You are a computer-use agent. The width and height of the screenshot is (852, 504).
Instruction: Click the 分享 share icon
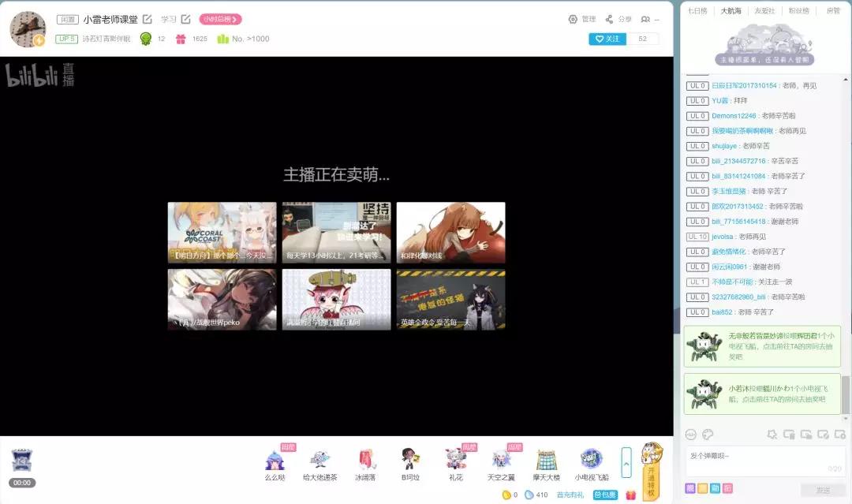(609, 19)
